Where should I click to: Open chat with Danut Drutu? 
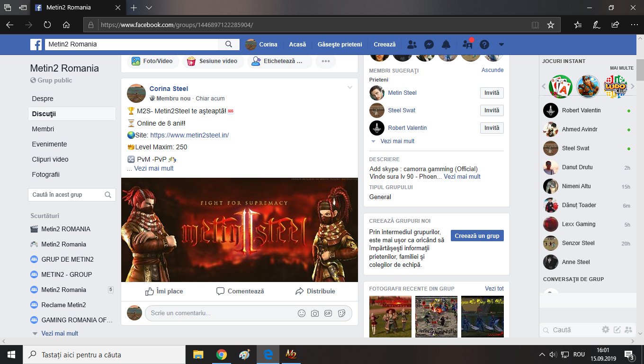587,167
